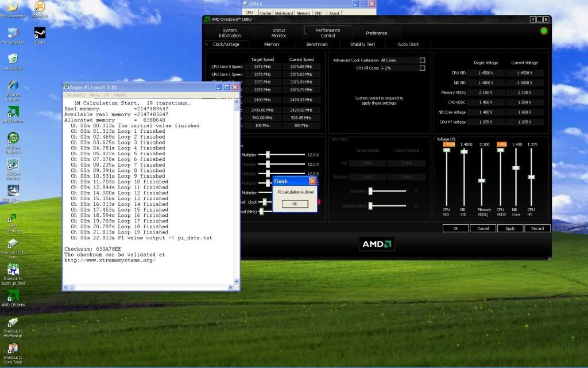Open the Preference tab
588x368 pixels.
(x=377, y=33)
